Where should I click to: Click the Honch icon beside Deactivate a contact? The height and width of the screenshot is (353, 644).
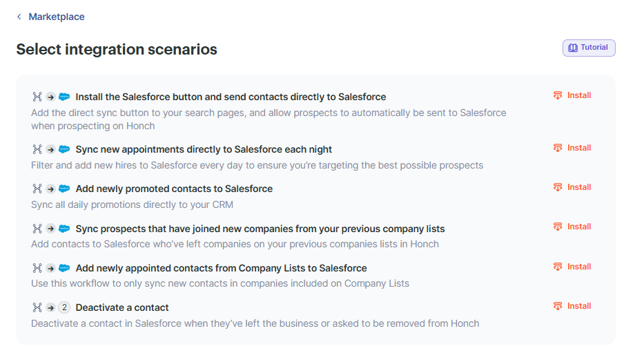(37, 307)
